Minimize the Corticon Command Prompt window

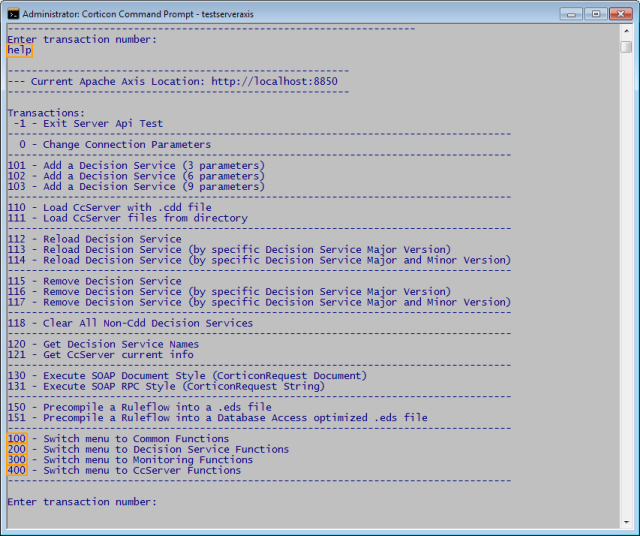pos(571,14)
